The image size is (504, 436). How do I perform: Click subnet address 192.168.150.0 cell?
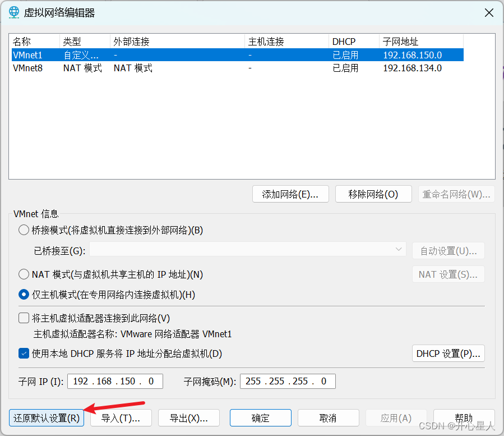(413, 55)
